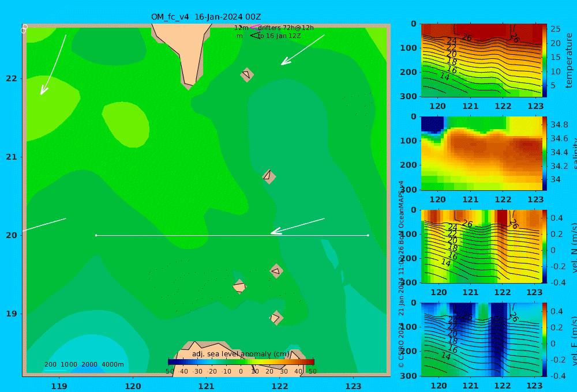Screen dimensions: 577x392
Task: Click the salinity color scale bar
Action: tap(544, 153)
